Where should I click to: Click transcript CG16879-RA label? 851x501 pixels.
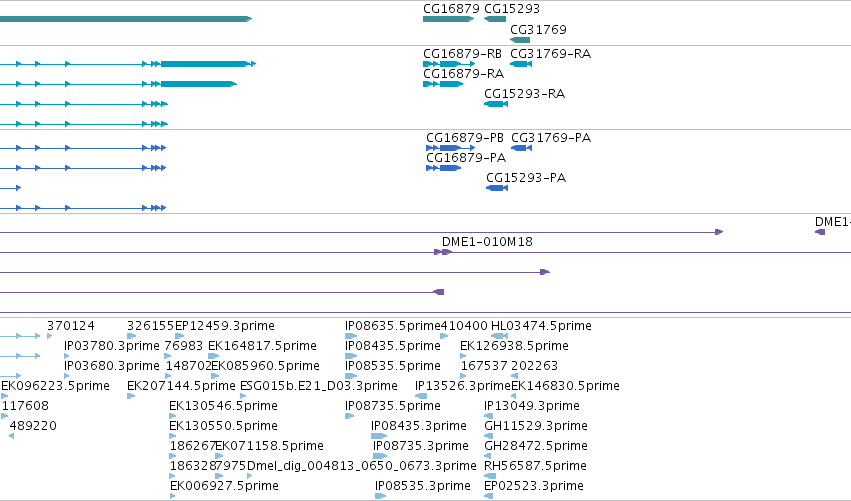(x=463, y=74)
